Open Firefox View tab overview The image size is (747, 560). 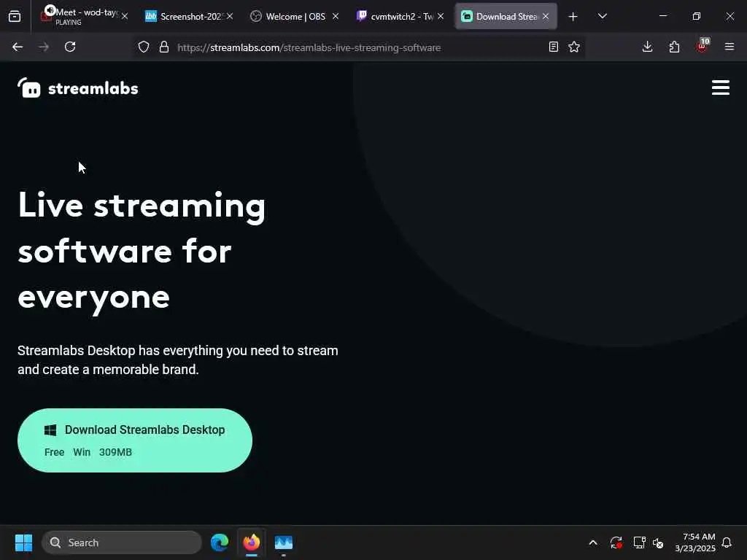point(15,16)
